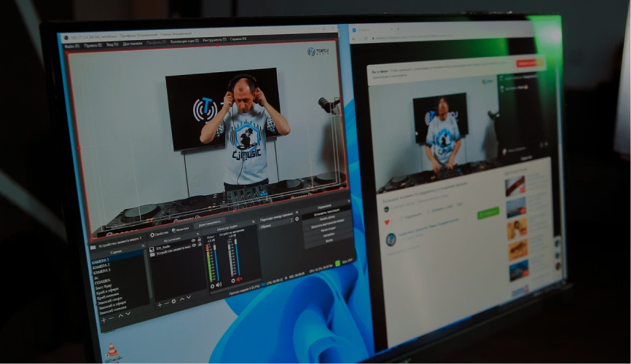The height and width of the screenshot is (364, 631).
Task: Toggle visibility eye for TDS_Radio source
Action: point(193,240)
